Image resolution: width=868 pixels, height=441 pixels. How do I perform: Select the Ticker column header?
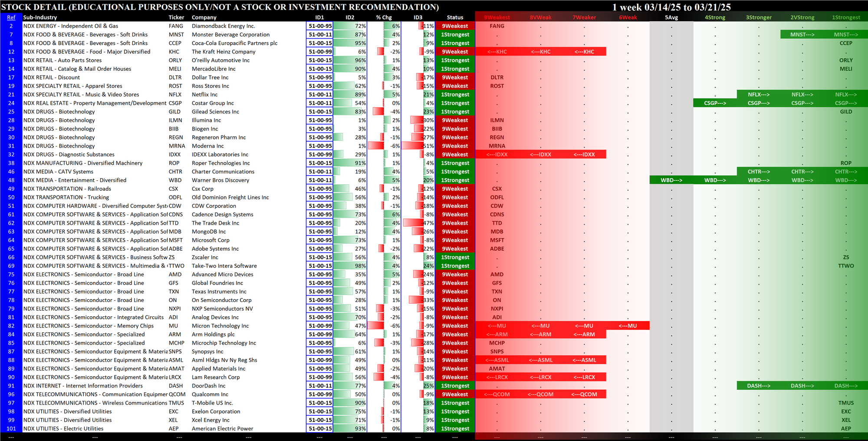(176, 17)
